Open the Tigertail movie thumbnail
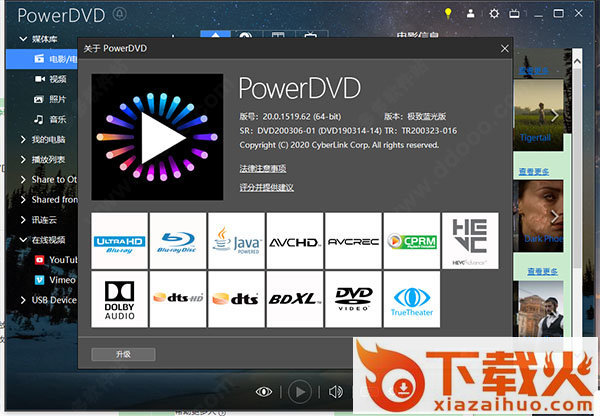Image resolution: width=600 pixels, height=416 pixels. 538,115
